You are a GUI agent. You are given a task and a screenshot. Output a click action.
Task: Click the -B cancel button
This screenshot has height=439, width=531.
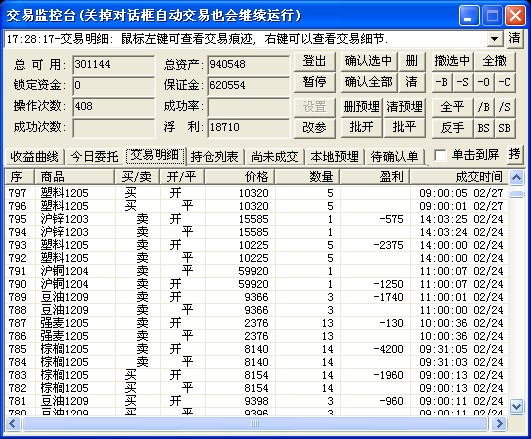pyautogui.click(x=442, y=82)
